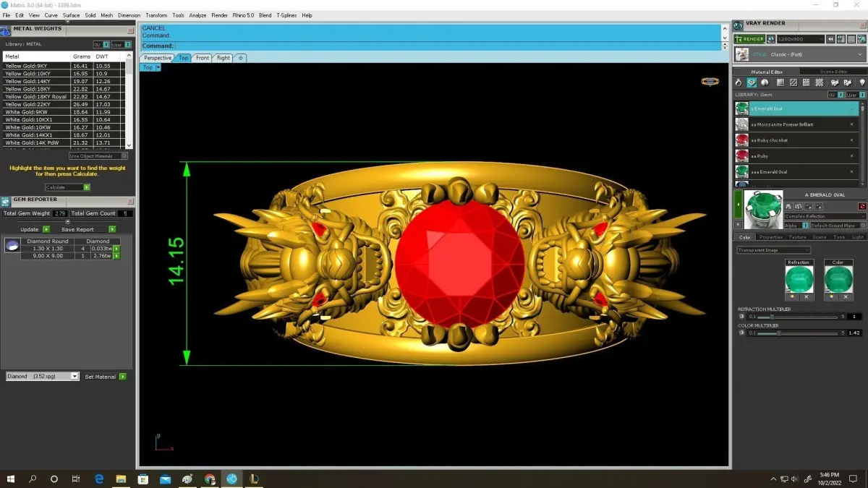This screenshot has height=488, width=868.
Task: Clear the Refraction image with X
Action: (x=806, y=297)
